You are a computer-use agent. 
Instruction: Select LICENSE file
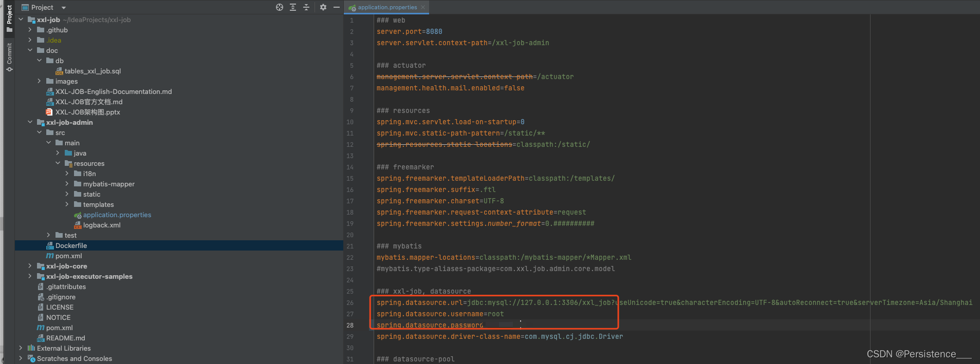(x=60, y=307)
